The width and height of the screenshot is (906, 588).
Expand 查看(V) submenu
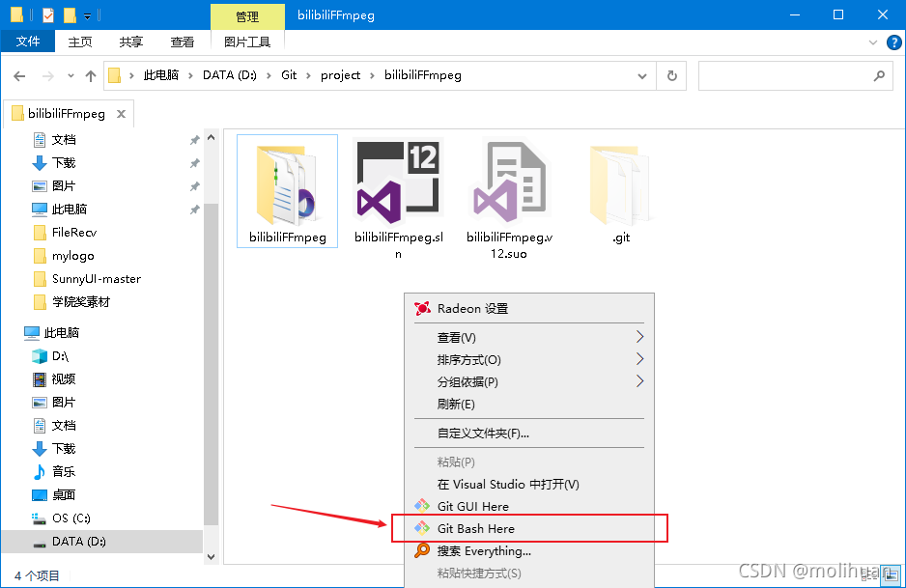(639, 337)
